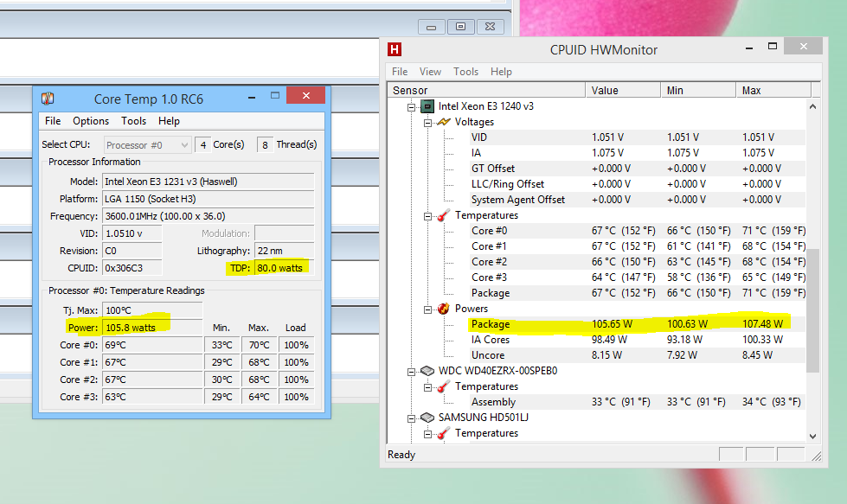
Task: Click the IA voltage row
Action: point(638,153)
